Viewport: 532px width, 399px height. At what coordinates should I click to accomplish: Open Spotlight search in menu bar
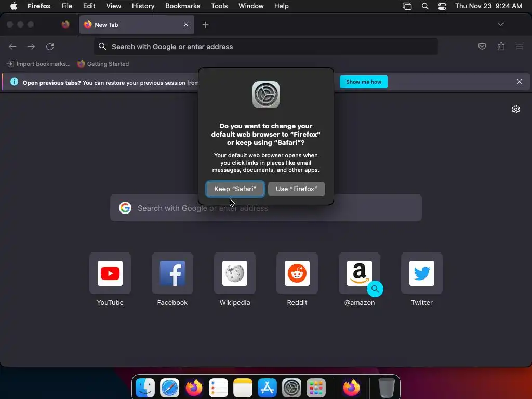click(425, 6)
